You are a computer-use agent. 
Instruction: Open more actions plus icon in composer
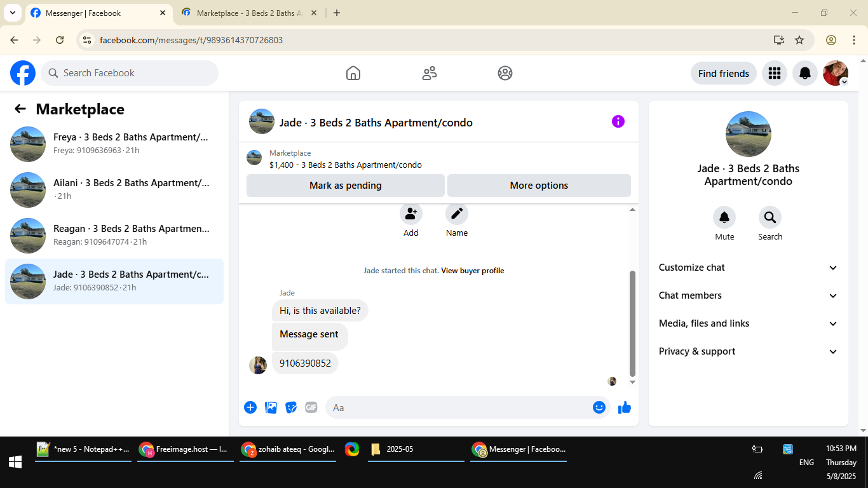click(x=250, y=407)
